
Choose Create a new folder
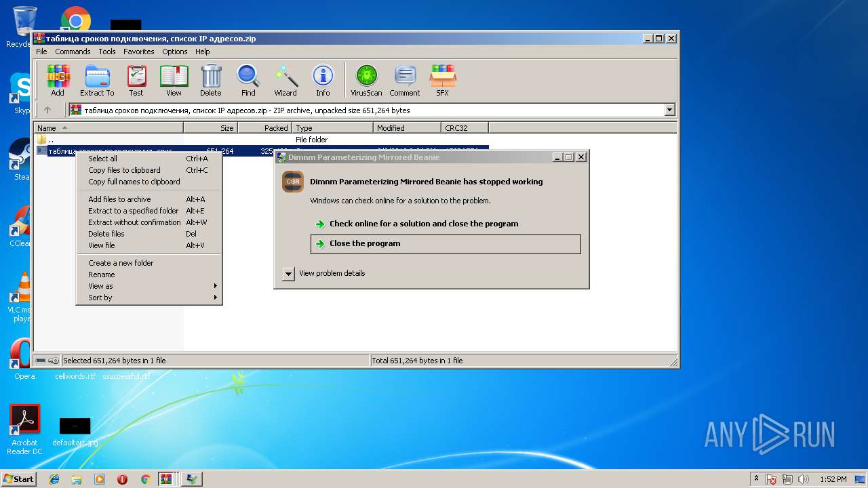tap(149, 263)
